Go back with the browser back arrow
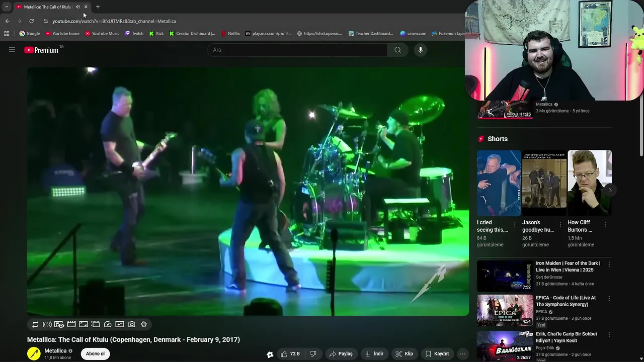Screen dimensions: 644x362 pos(7,21)
